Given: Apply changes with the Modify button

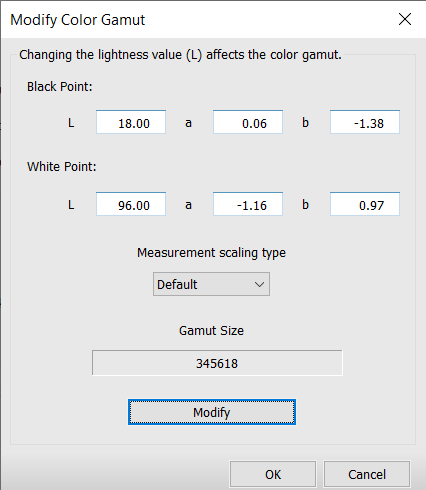Looking at the screenshot, I should point(212,412).
